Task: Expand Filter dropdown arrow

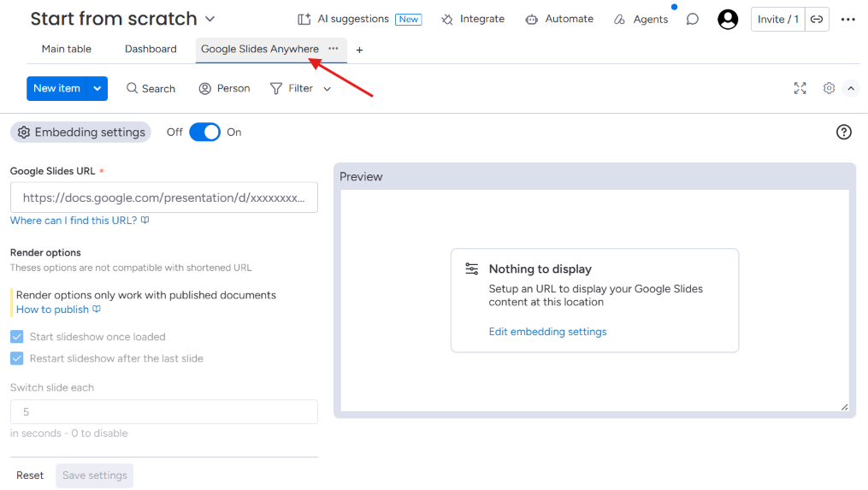Action: pyautogui.click(x=328, y=89)
